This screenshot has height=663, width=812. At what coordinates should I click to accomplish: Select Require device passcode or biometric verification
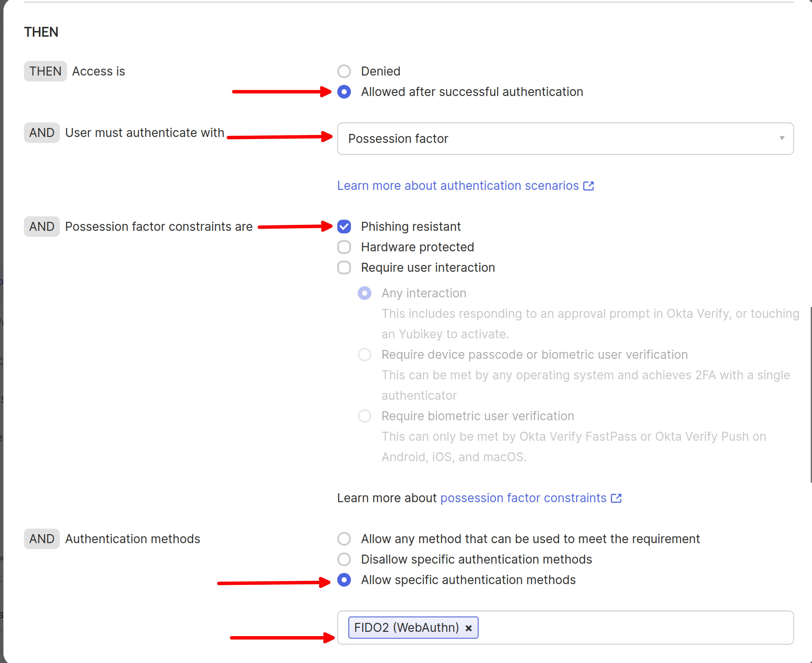[x=365, y=355]
